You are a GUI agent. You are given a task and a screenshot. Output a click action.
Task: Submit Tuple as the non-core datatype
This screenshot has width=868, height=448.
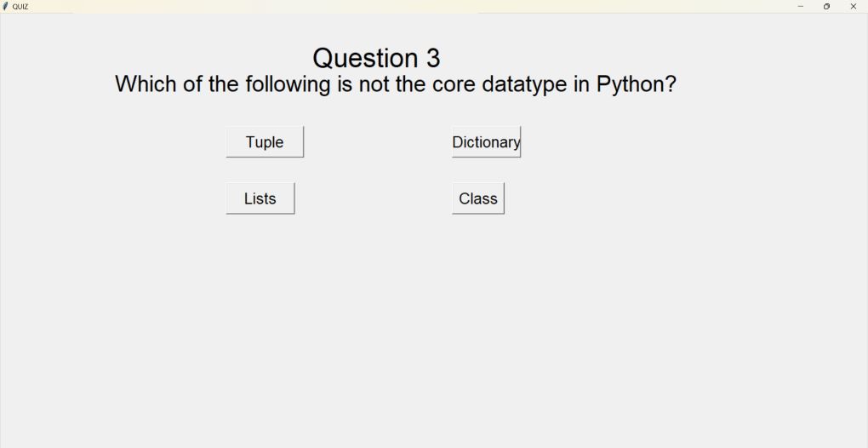(265, 141)
